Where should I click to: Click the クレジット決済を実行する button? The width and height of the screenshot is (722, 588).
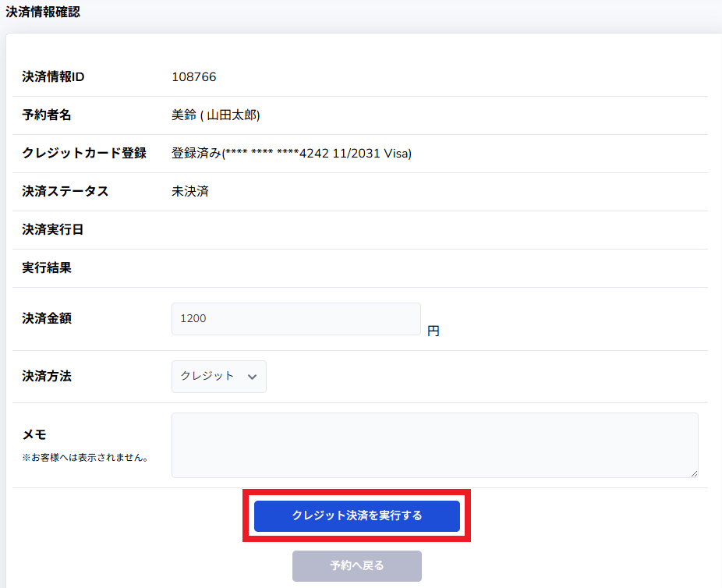tap(356, 516)
